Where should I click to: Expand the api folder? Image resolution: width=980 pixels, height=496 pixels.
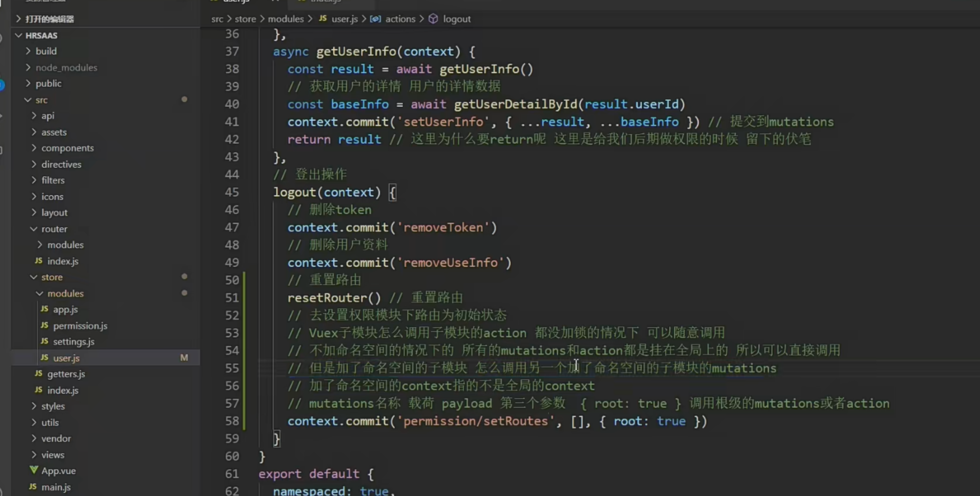(48, 116)
